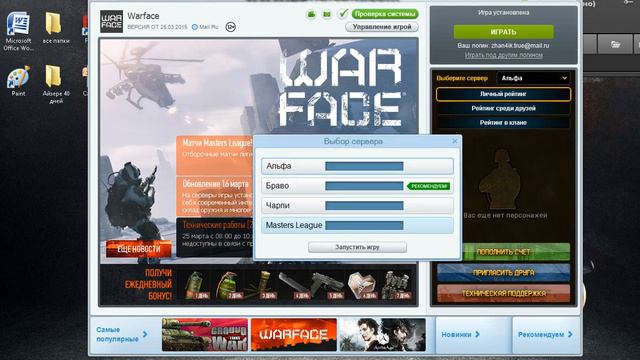Image resolution: width=640 pixels, height=360 pixels.
Task: Click the green checkmark system-check icon
Action: click(x=342, y=14)
